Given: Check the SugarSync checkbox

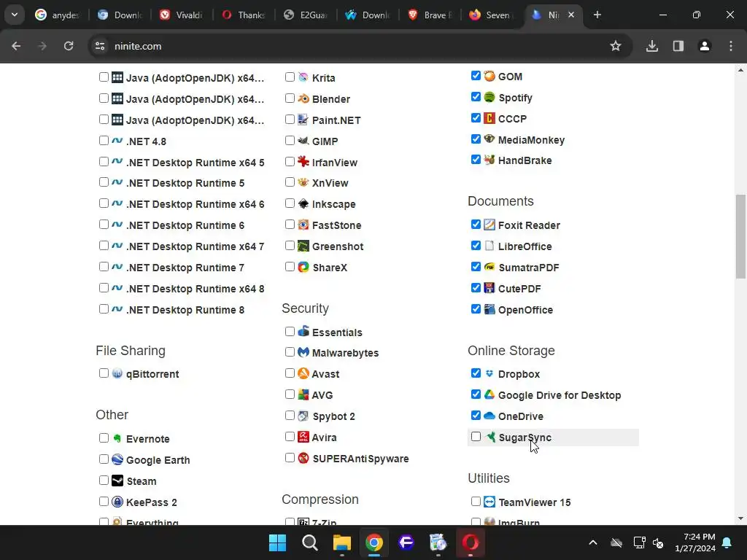Looking at the screenshot, I should 476,437.
